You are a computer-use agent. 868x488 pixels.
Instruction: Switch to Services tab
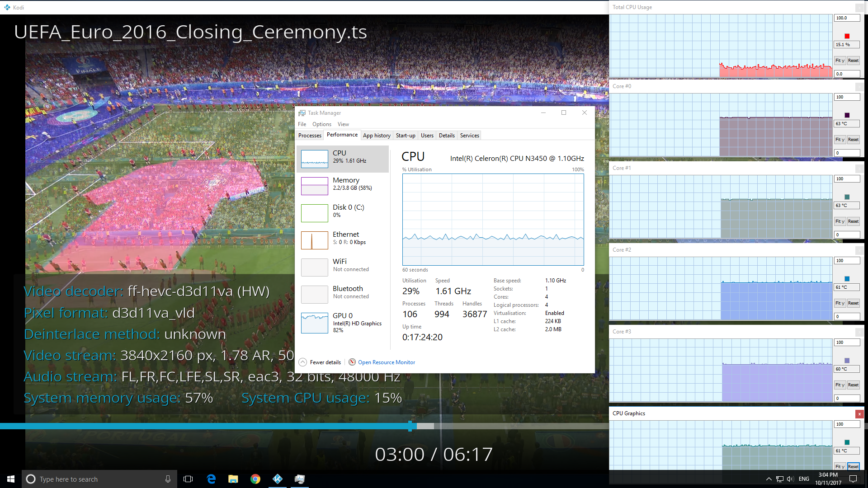point(470,136)
